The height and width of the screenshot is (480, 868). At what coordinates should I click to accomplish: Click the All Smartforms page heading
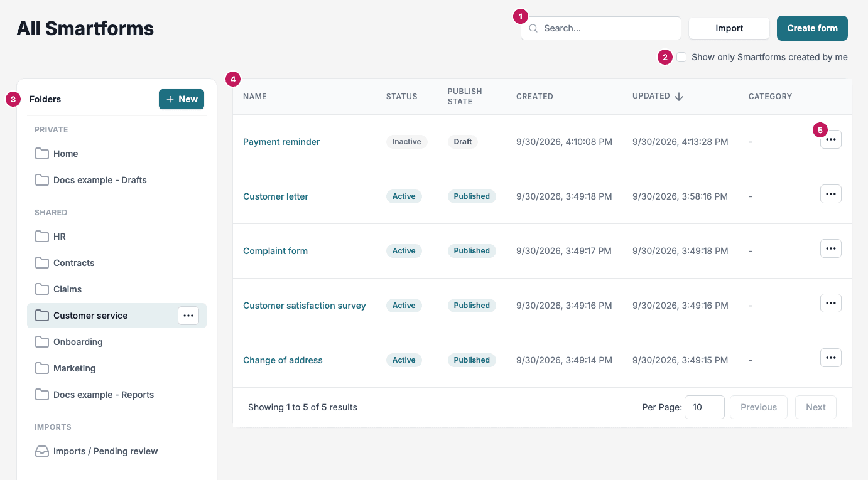click(85, 28)
